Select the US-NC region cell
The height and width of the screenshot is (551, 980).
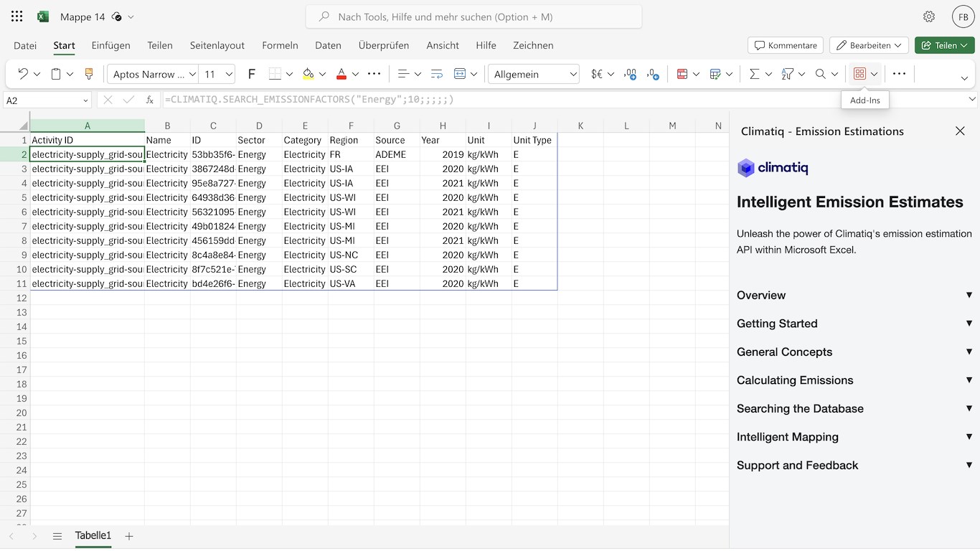coord(351,255)
